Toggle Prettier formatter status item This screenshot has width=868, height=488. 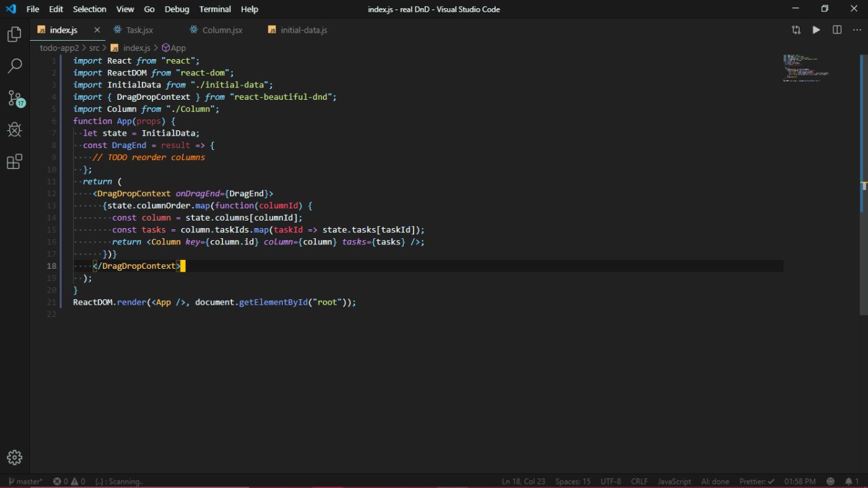coord(755,481)
